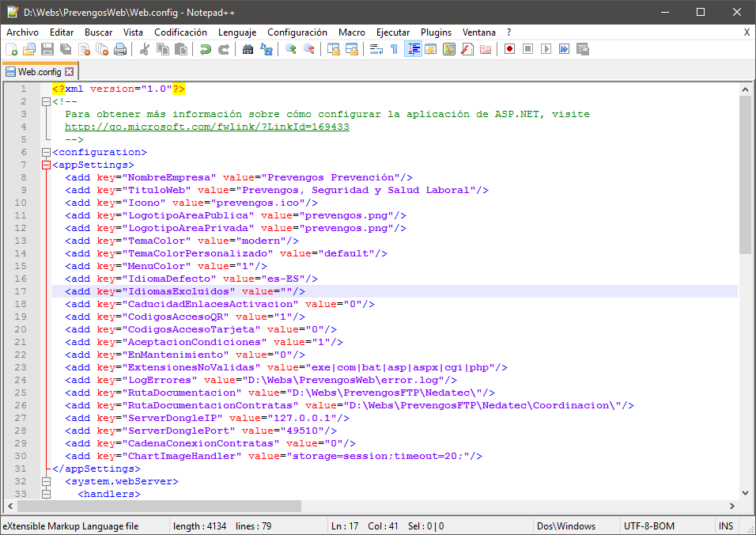Toggle Word wrap in the toolbar
This screenshot has width=756, height=535.
376,49
